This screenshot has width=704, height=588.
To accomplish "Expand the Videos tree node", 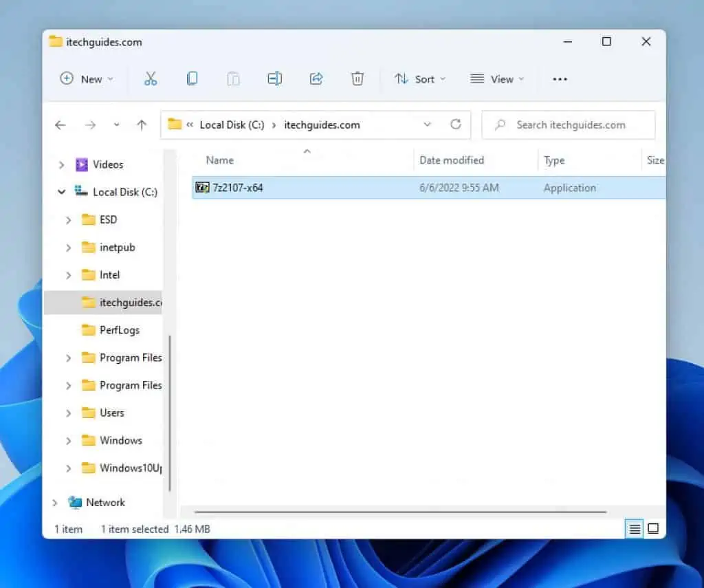I will point(61,165).
